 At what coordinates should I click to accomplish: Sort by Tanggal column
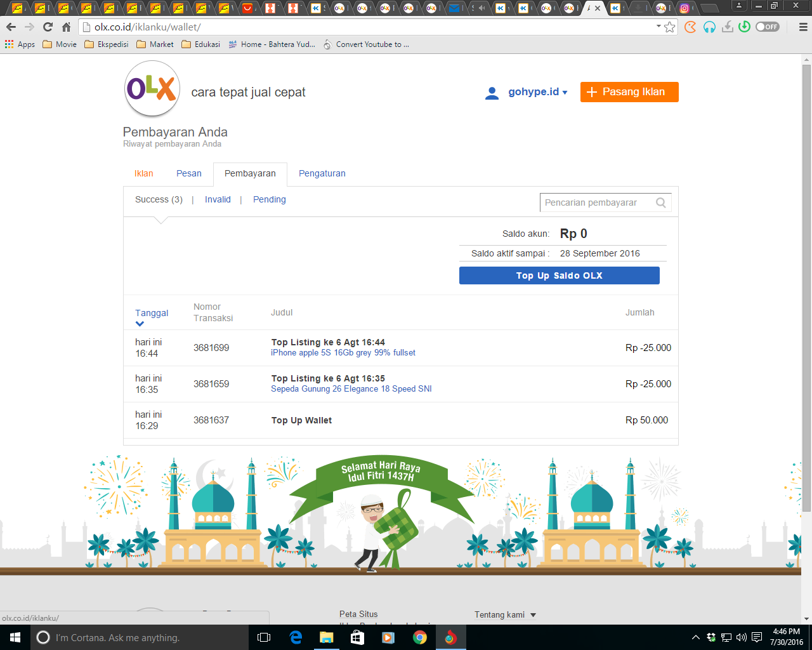coord(152,313)
